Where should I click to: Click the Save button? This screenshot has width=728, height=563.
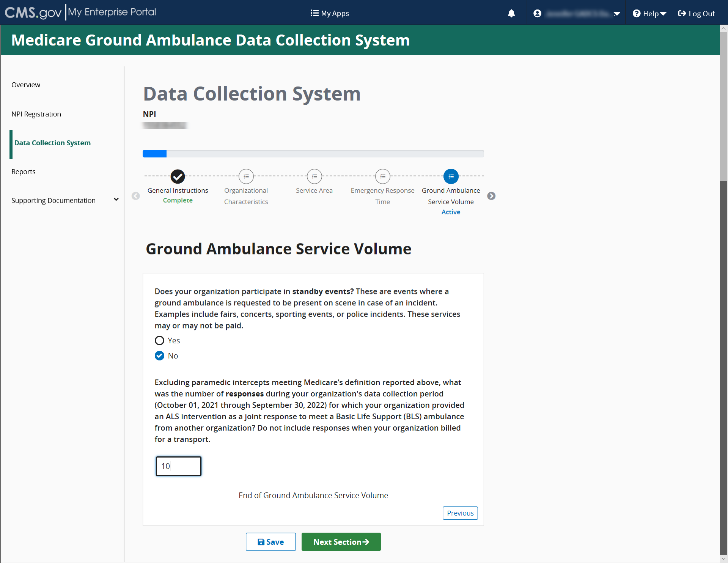270,542
